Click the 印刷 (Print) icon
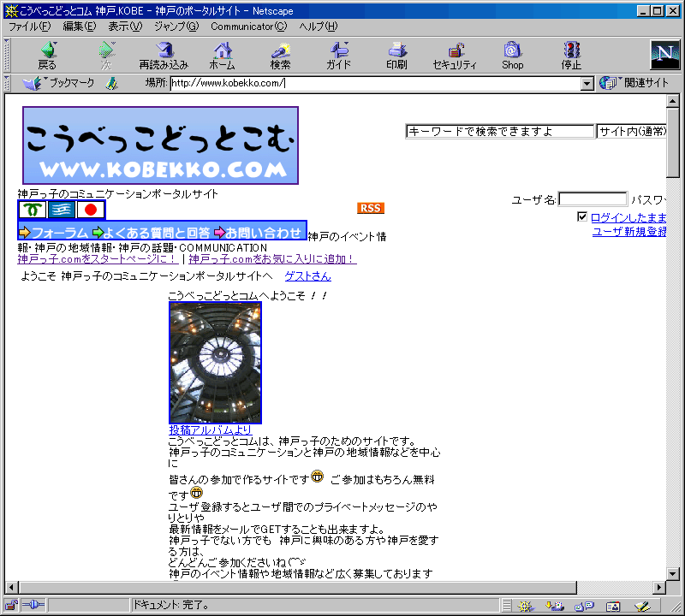This screenshot has height=616, width=685. point(396,55)
